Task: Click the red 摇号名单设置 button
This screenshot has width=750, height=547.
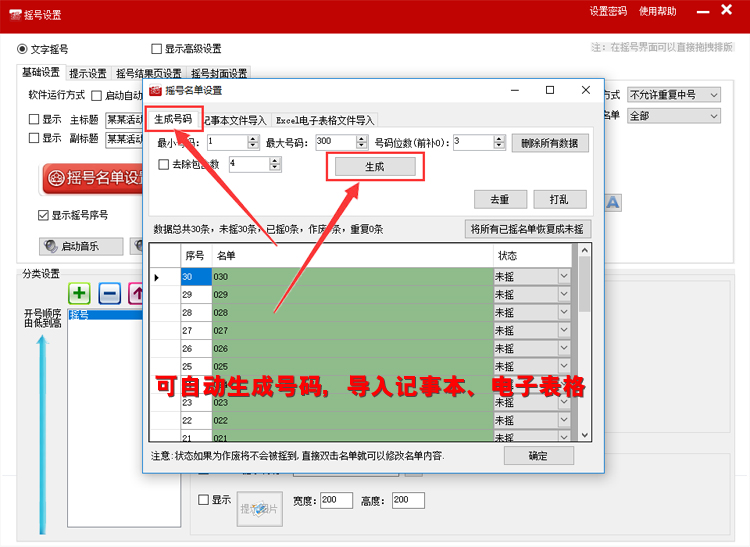Action: tap(94, 179)
